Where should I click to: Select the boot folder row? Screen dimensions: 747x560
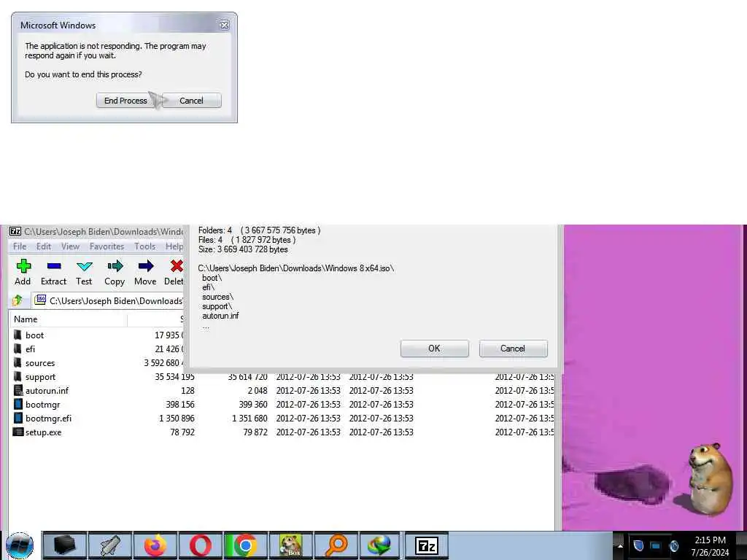(98, 335)
